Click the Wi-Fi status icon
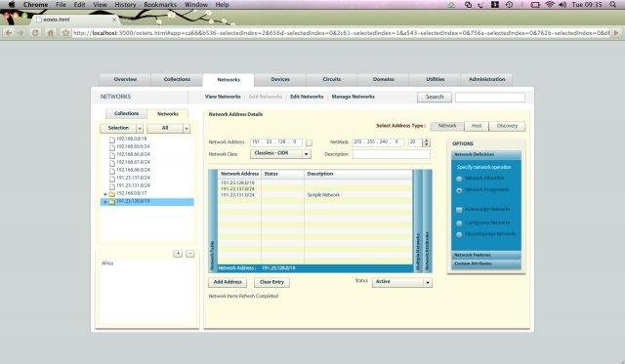625x364 pixels. pyautogui.click(x=550, y=4)
